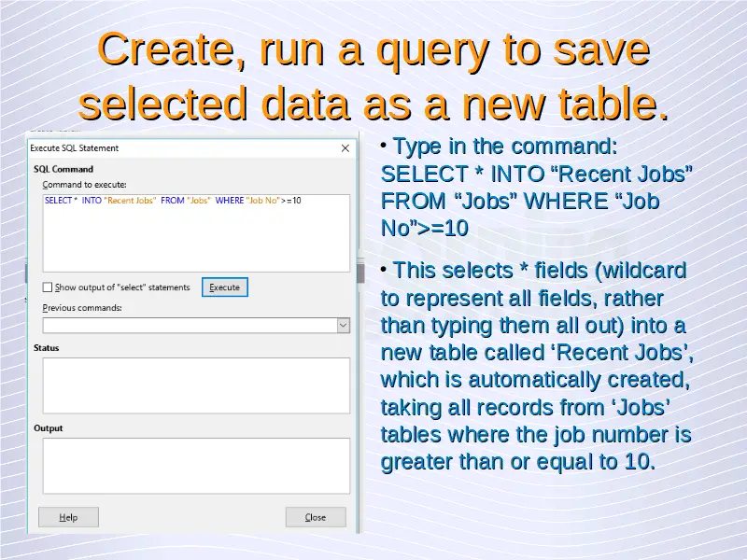
Task: Enable Show output of "select" statements checkbox
Action: (x=48, y=287)
